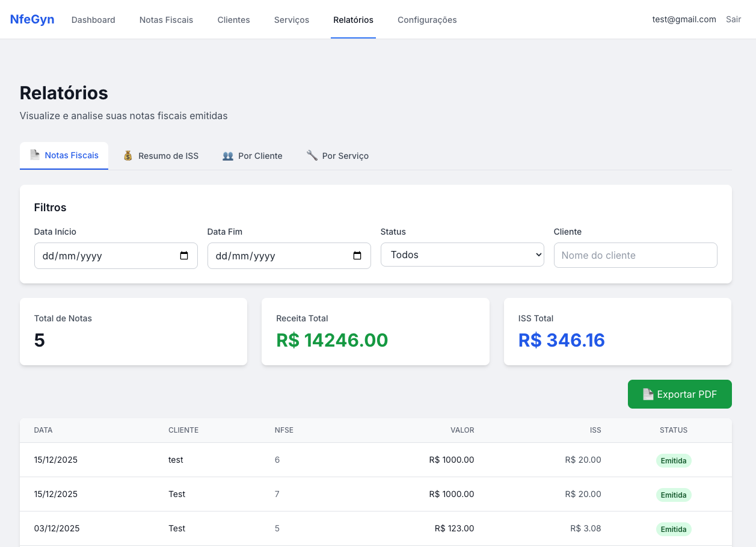
Task: Click the PDF icon inside Exportar PDF button
Action: (x=647, y=394)
